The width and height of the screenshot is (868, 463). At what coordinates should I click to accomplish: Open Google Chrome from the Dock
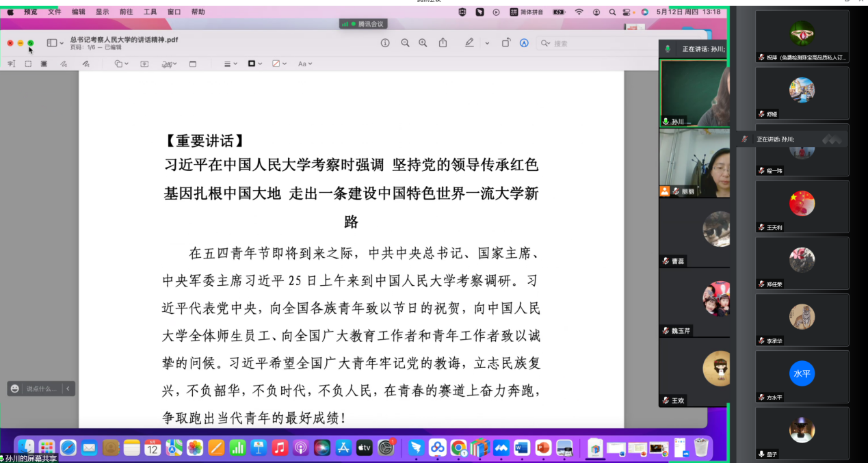[x=458, y=447]
